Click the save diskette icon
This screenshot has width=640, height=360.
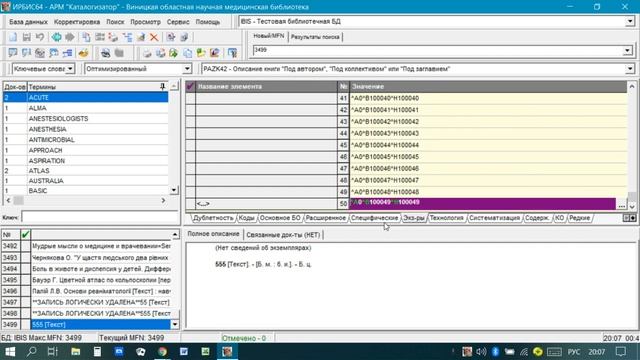tap(27, 38)
